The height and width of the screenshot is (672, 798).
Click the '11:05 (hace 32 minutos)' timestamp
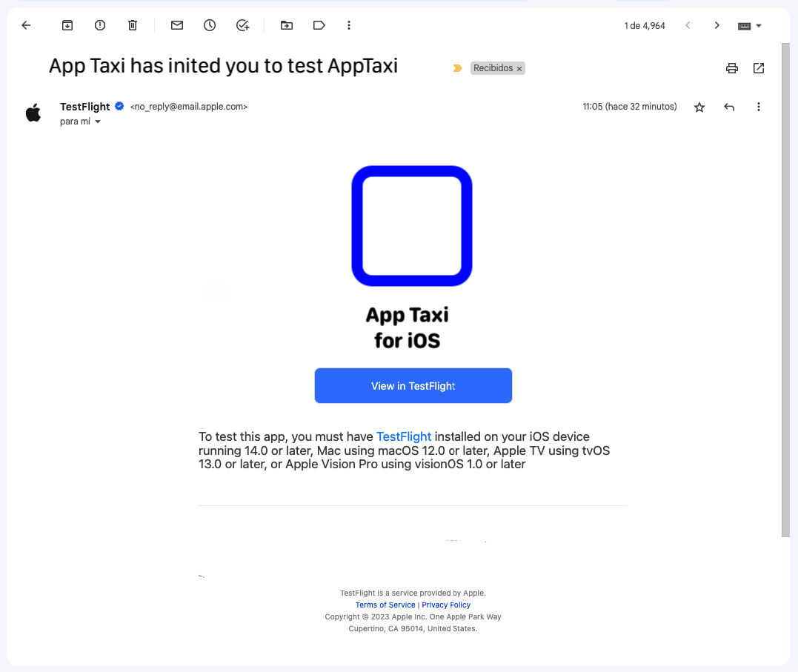pyautogui.click(x=630, y=107)
